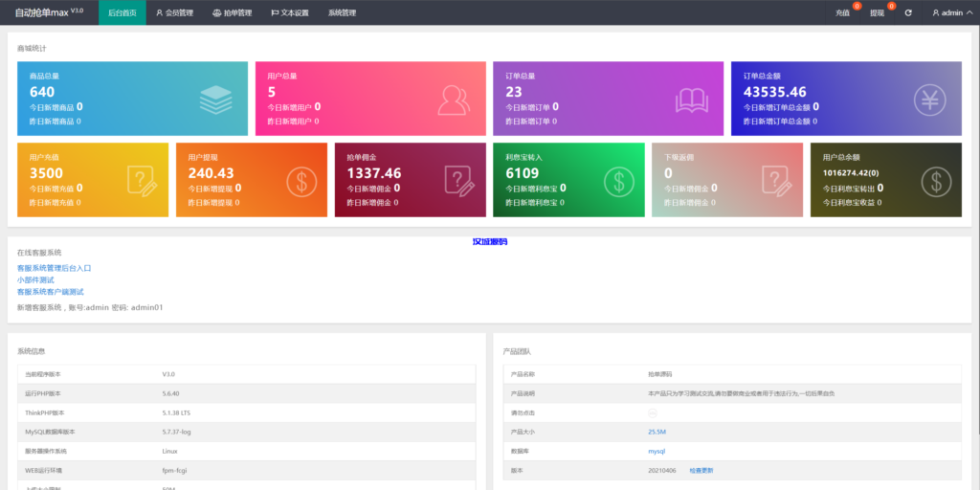
Task: Click the dollar icon on 用户提现 card
Action: 302,181
